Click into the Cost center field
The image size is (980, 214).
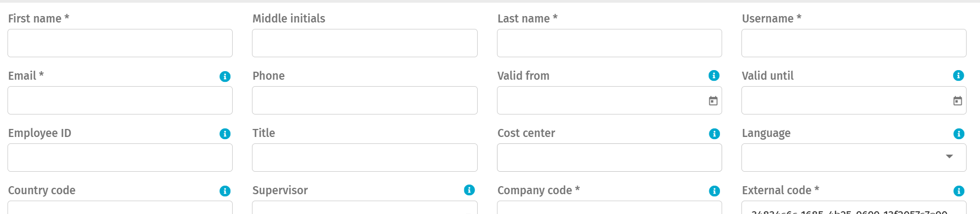[x=609, y=158]
